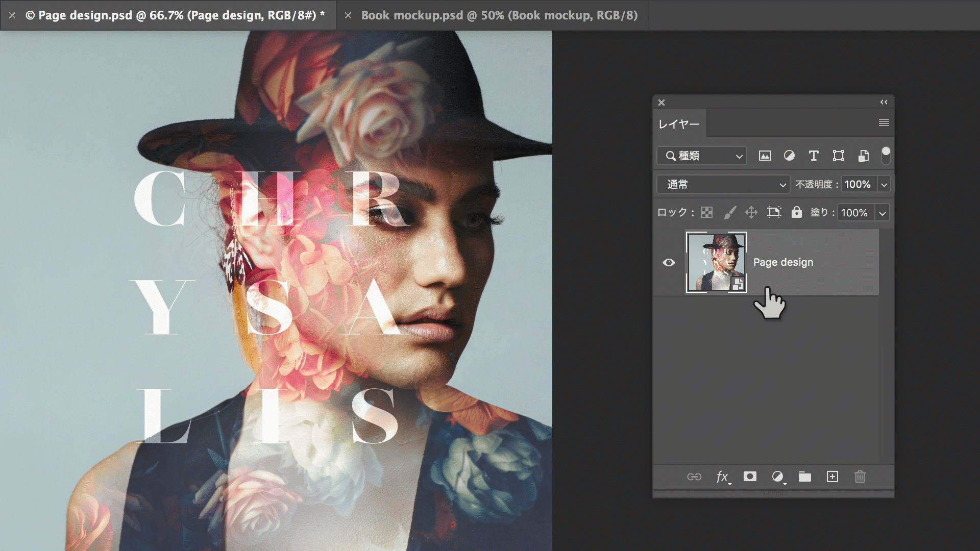Open the blend mode 通常 dropdown
Screen dimensions: 980x551
click(723, 185)
